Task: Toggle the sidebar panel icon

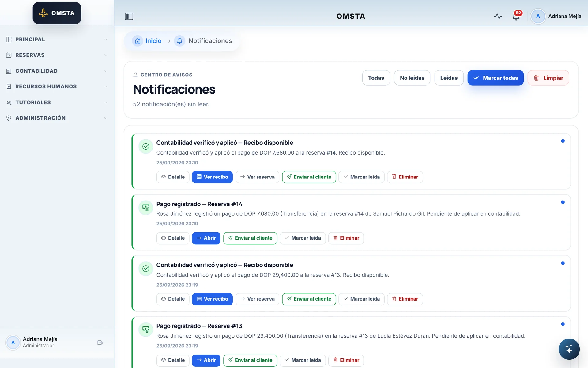Action: pos(129,16)
